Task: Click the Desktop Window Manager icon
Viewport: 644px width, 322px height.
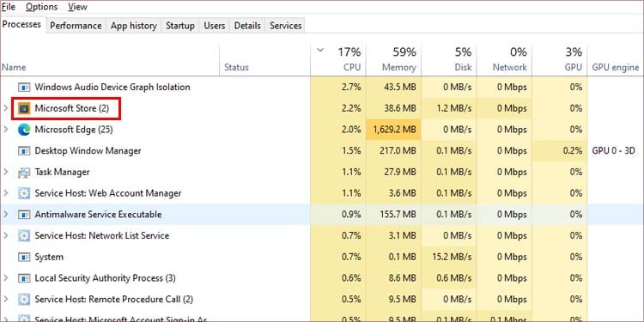Action: click(24, 151)
